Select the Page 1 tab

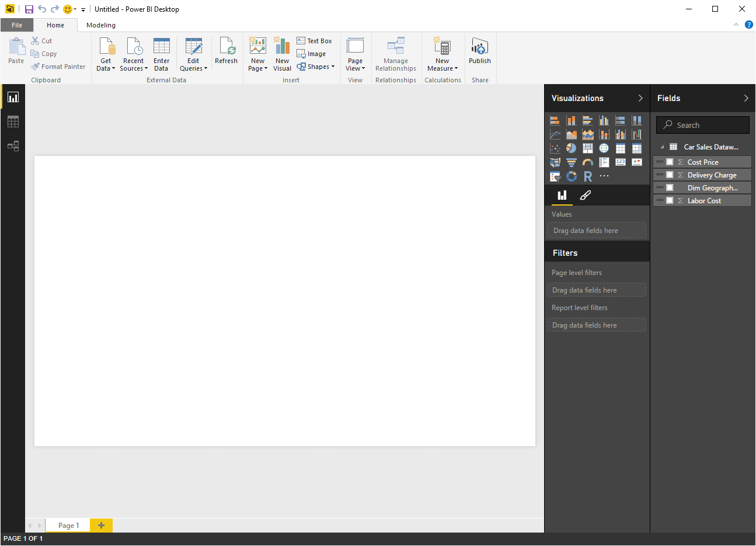(68, 525)
